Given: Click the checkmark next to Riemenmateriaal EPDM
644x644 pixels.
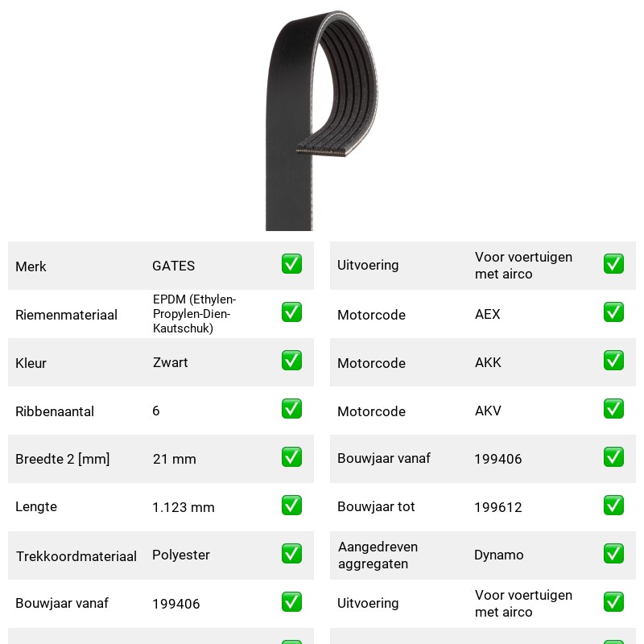Looking at the screenshot, I should tap(291, 312).
